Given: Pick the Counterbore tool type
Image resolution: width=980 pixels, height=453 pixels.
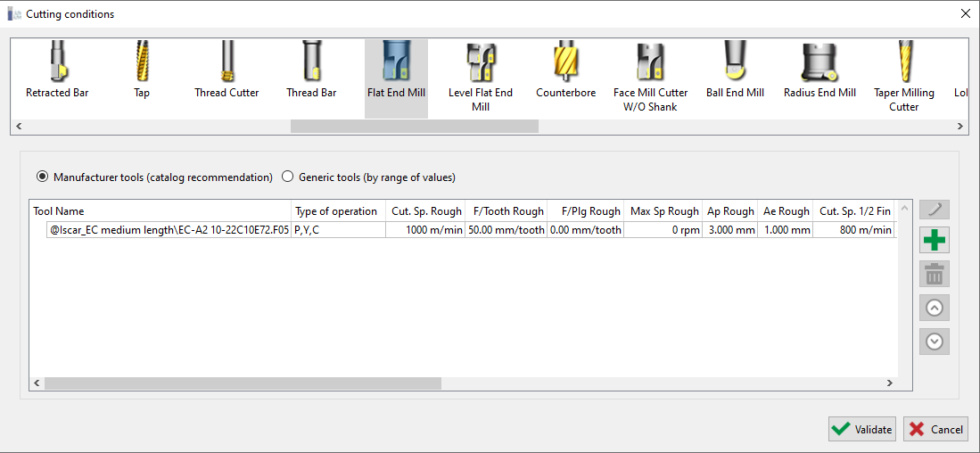Looking at the screenshot, I should pos(565,71).
